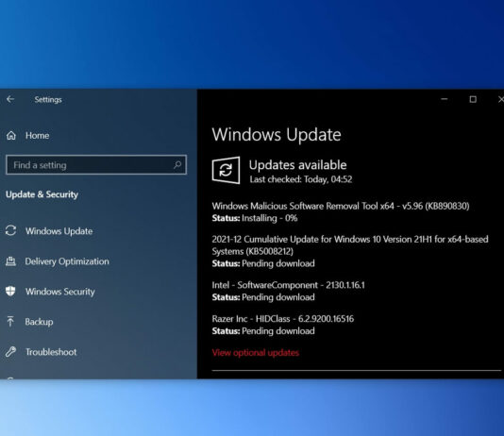
Task: Click Intel SoftwareComponent 2130.1.16.1 entry
Action: point(288,285)
